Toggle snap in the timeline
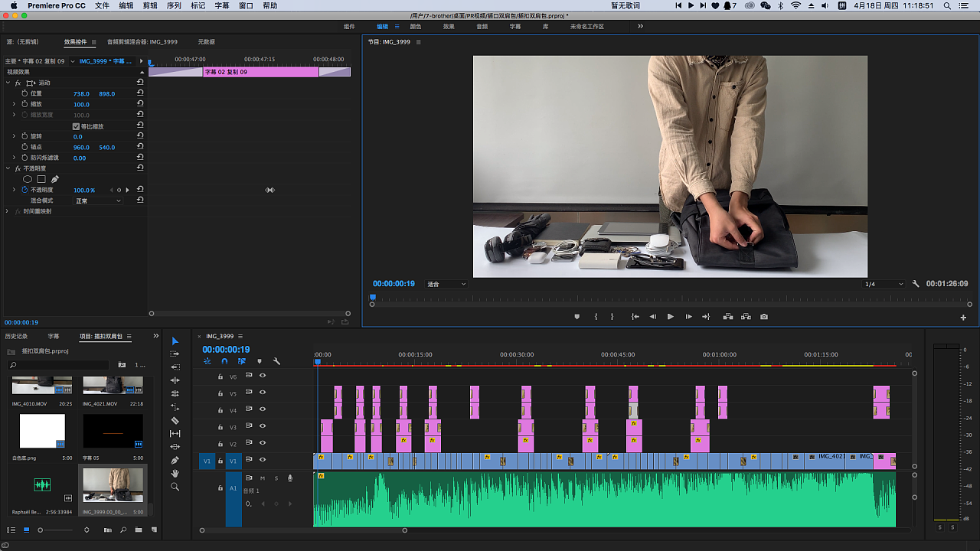980x551 pixels. [x=224, y=361]
